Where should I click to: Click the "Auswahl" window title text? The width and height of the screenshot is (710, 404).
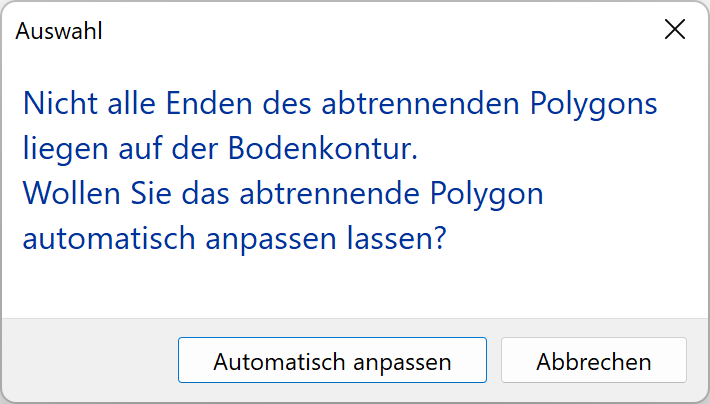point(59,31)
